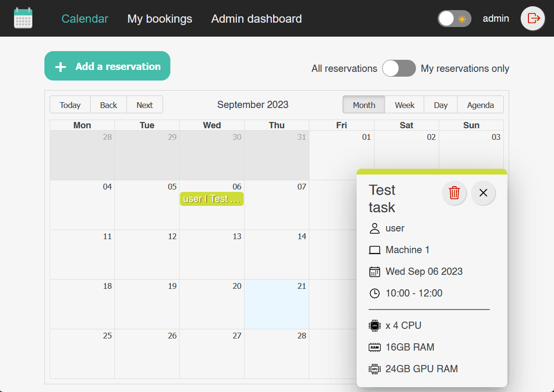Go to next month with Next button
The width and height of the screenshot is (554, 392).
coord(144,105)
